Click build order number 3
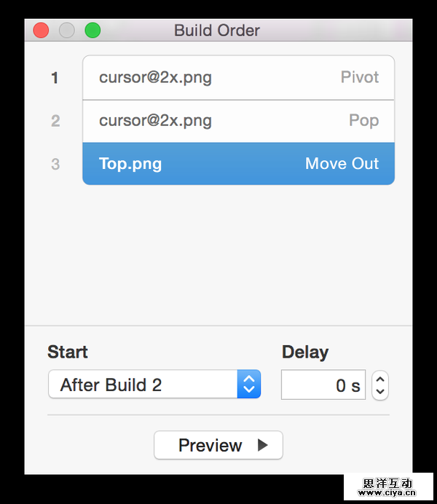This screenshot has height=504, width=437. 55,165
